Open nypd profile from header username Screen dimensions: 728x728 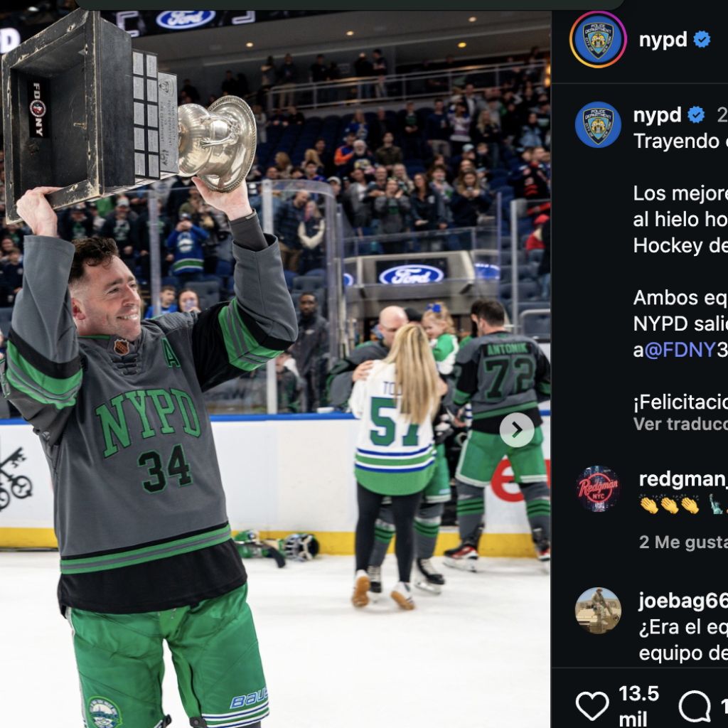(663, 40)
